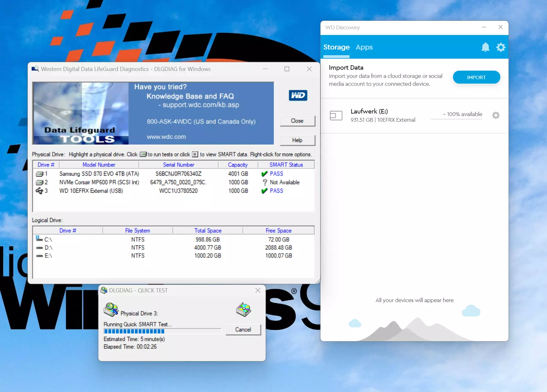Sort physical drives by Drive # column
Screen dimensions: 547x392
[46, 165]
